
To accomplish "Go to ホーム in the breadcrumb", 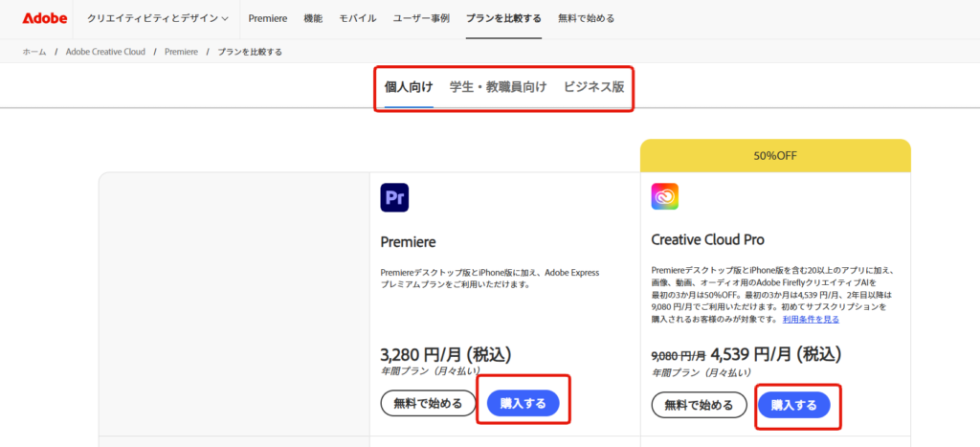I will (x=33, y=52).
